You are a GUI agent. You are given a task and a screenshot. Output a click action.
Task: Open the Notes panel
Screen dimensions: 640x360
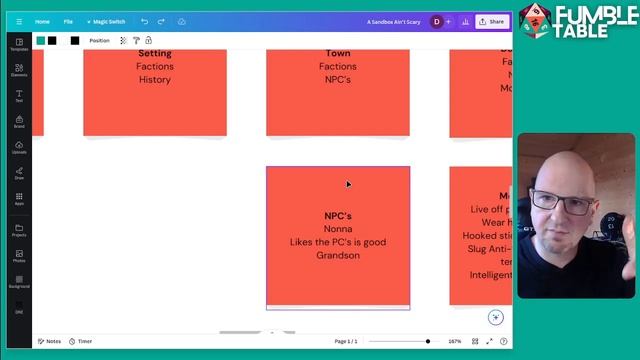coord(49,341)
